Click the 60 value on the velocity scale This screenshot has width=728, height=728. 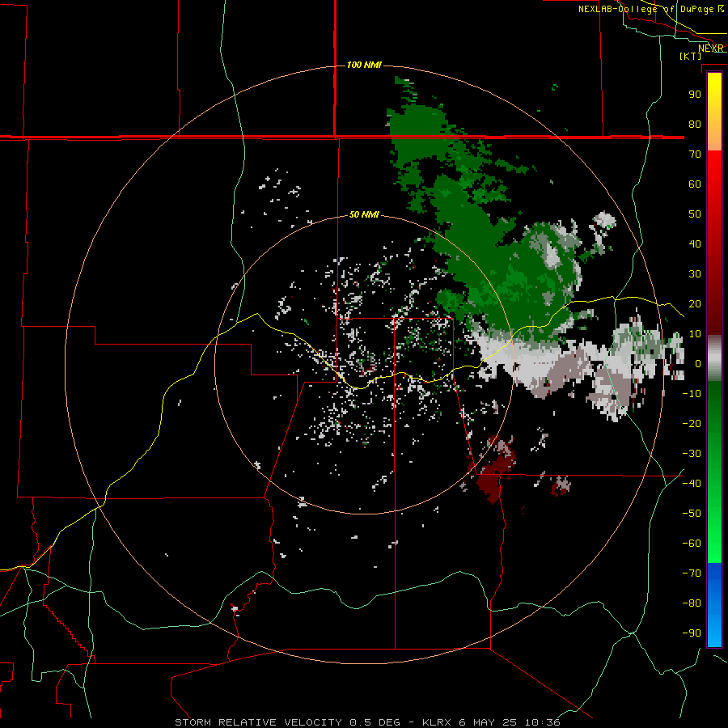[695, 184]
